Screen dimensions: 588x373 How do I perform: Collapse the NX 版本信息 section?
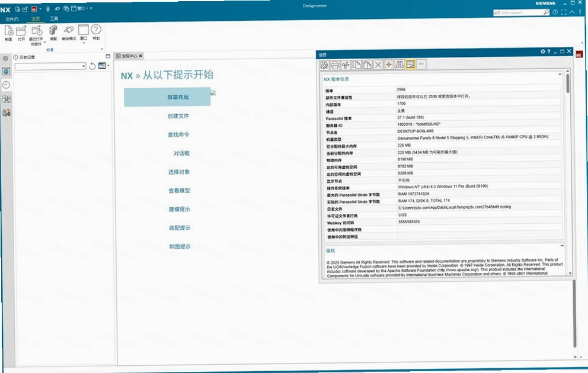pos(560,74)
